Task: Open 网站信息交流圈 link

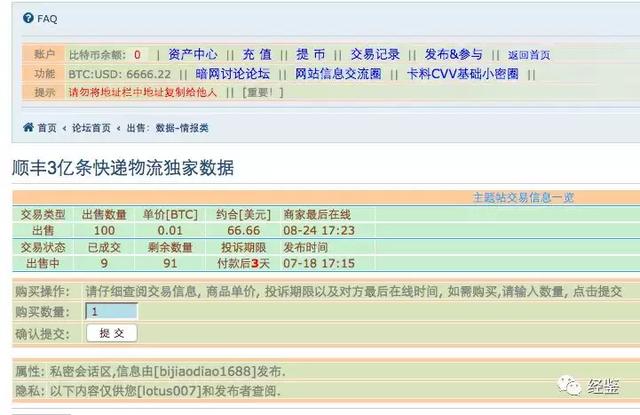Action: coord(338,74)
